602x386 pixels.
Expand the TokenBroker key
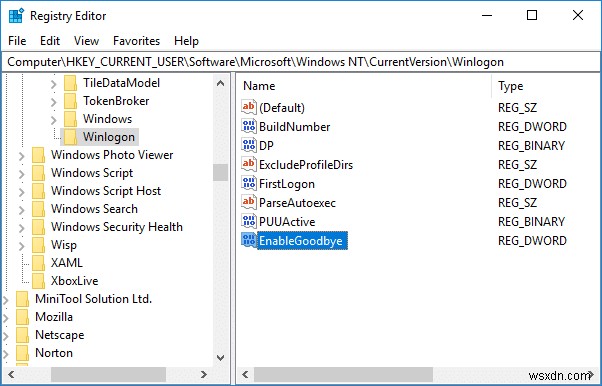(53, 102)
